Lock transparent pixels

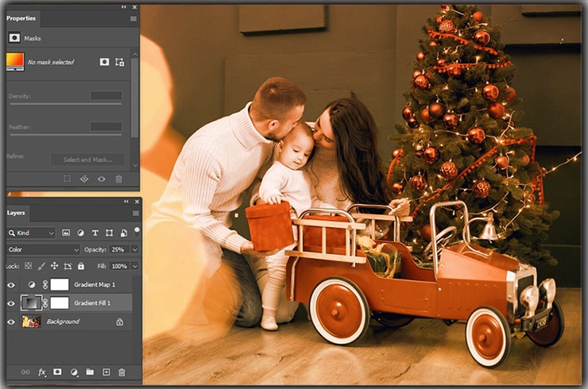point(28,266)
